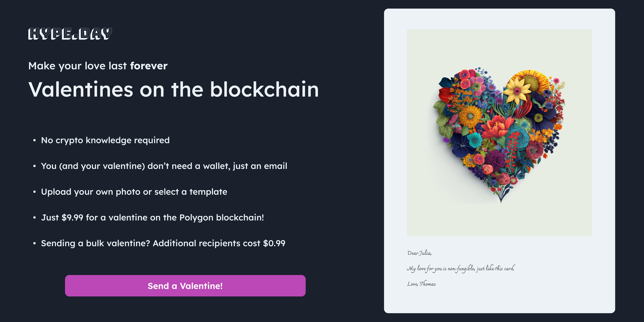Viewport: 644px width, 322px height.
Task: Click the bullet dot before "Just $9.99"
Action: coord(35,217)
